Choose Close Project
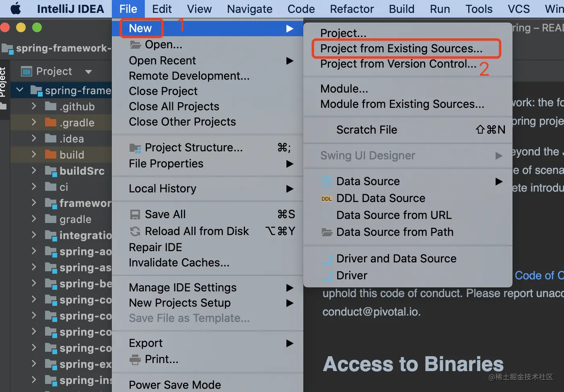The height and width of the screenshot is (392, 564). coord(163,91)
